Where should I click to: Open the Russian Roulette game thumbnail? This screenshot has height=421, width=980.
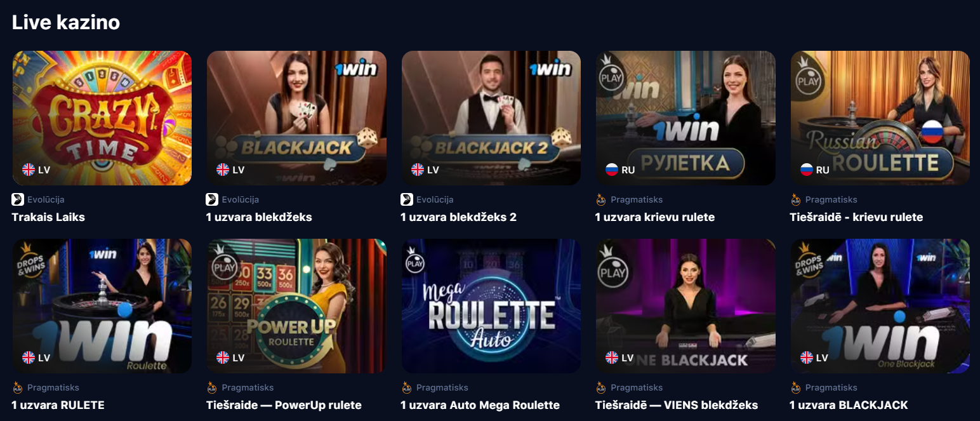880,118
